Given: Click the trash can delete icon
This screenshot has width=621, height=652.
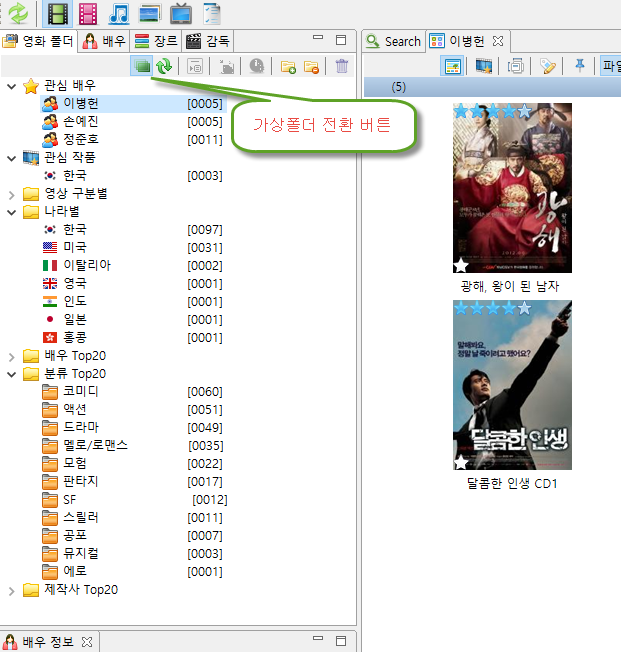Looking at the screenshot, I should pyautogui.click(x=341, y=66).
